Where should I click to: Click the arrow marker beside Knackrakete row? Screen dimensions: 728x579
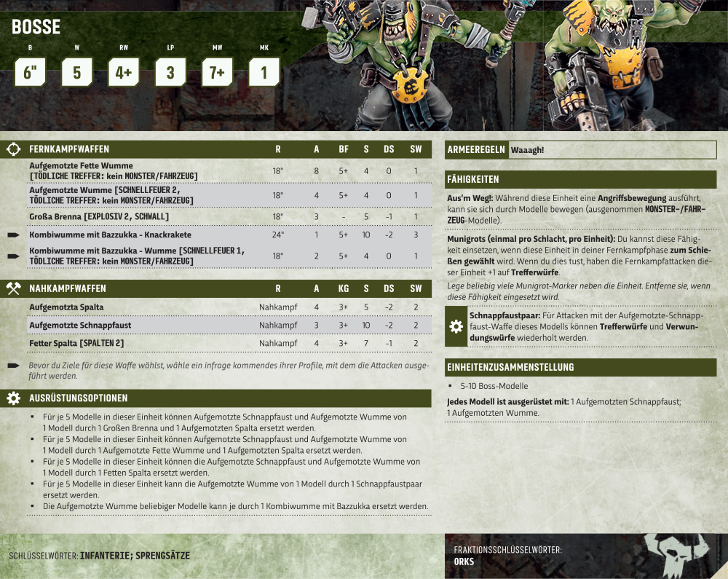coord(13,235)
